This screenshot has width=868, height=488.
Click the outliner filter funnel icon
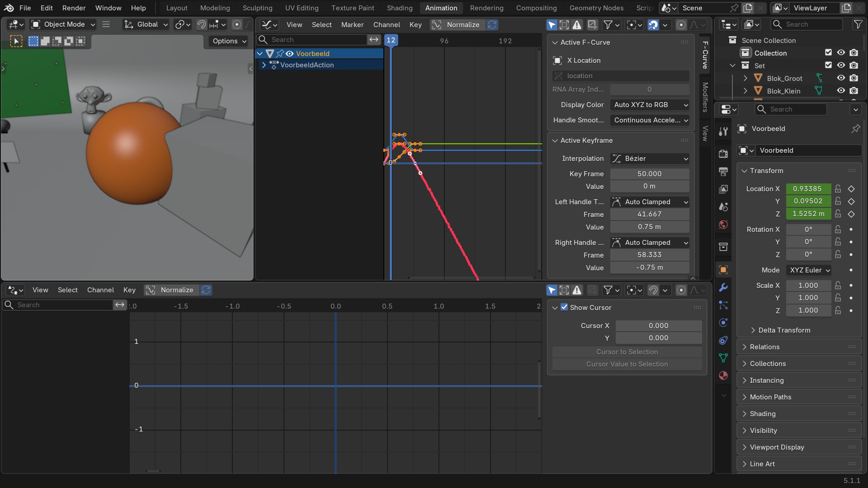(857, 24)
